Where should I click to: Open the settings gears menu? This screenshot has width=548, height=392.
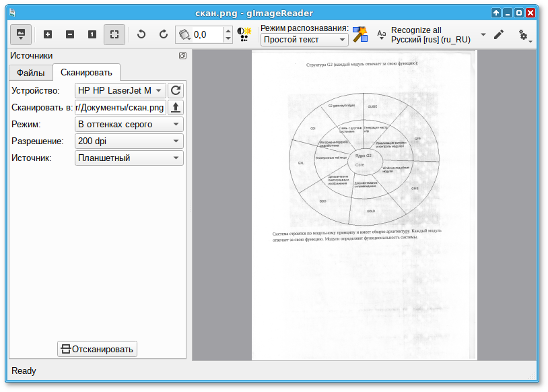point(524,35)
